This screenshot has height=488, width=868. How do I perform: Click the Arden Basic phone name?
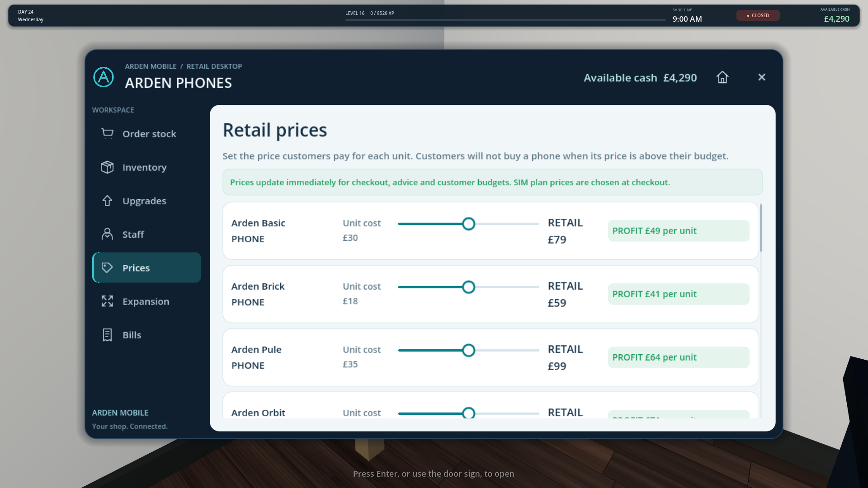click(x=258, y=223)
